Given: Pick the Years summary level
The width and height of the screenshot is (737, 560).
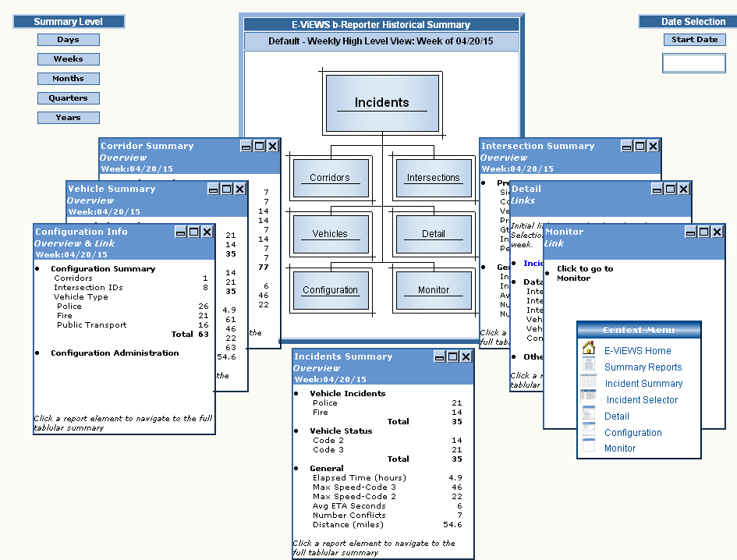Looking at the screenshot, I should tap(68, 118).
